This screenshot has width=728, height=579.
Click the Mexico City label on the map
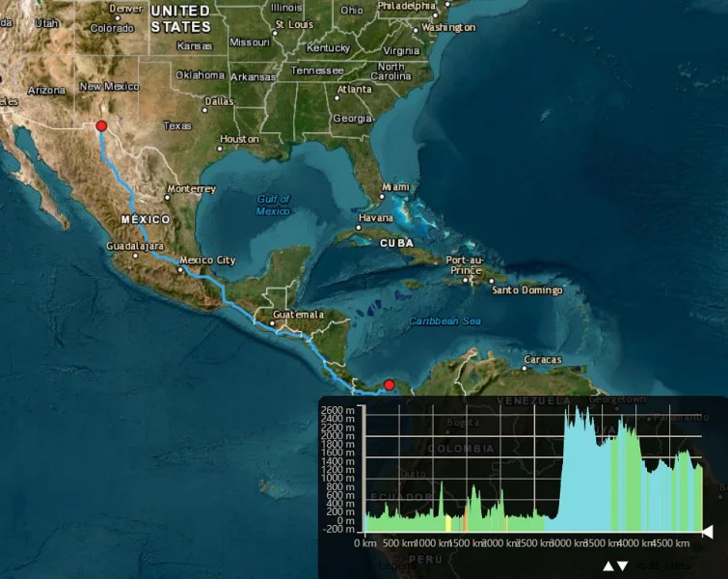[207, 261]
